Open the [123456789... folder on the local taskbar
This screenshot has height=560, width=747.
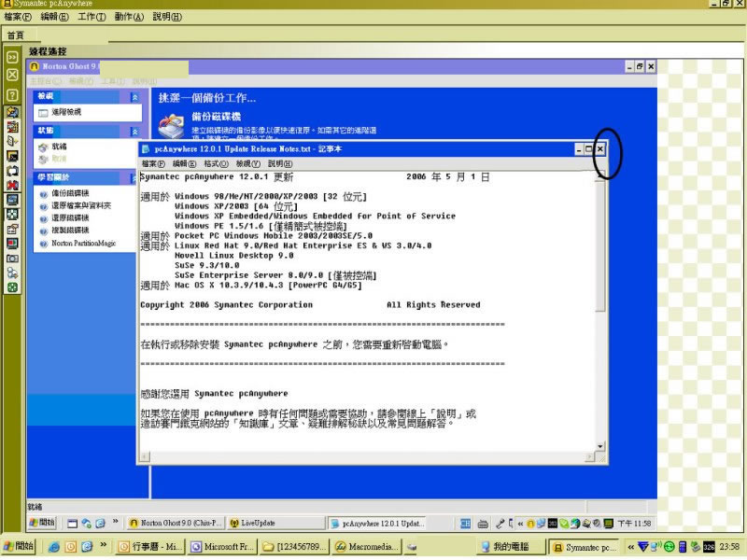pos(295,547)
